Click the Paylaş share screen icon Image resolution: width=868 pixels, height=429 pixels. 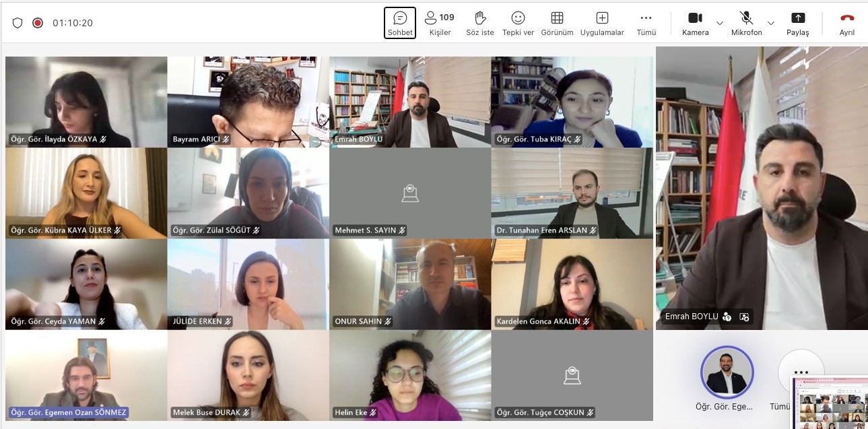click(x=797, y=23)
